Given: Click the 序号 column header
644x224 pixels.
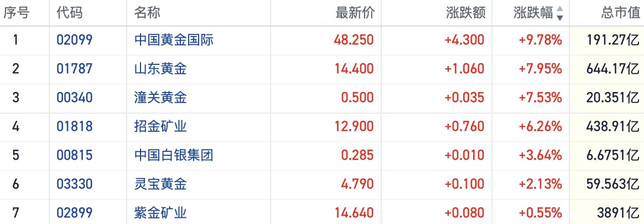Looking at the screenshot, I should pyautogui.click(x=17, y=13).
